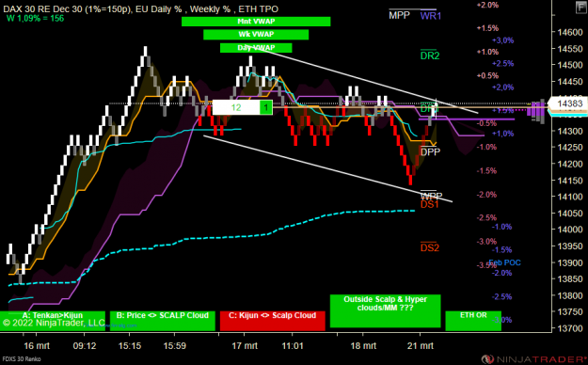588x365 pixels.
Task: Click the '21 mrt' date on time axis
Action: pos(421,345)
